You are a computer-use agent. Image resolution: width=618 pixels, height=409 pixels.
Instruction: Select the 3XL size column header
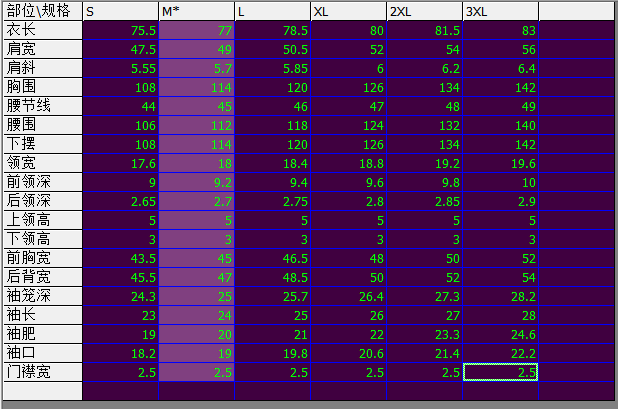(501, 11)
